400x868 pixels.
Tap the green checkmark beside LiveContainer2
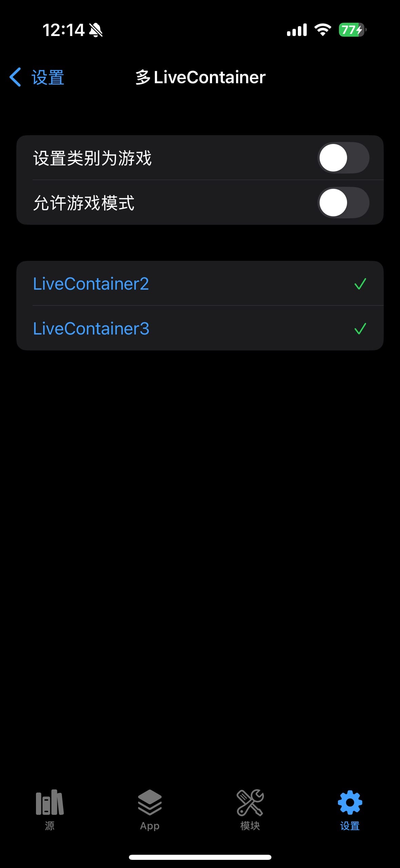[360, 284]
